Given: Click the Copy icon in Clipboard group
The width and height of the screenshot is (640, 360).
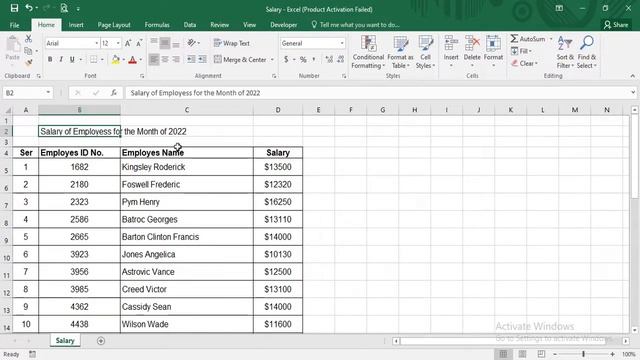Looking at the screenshot, I should [x=28, y=51].
